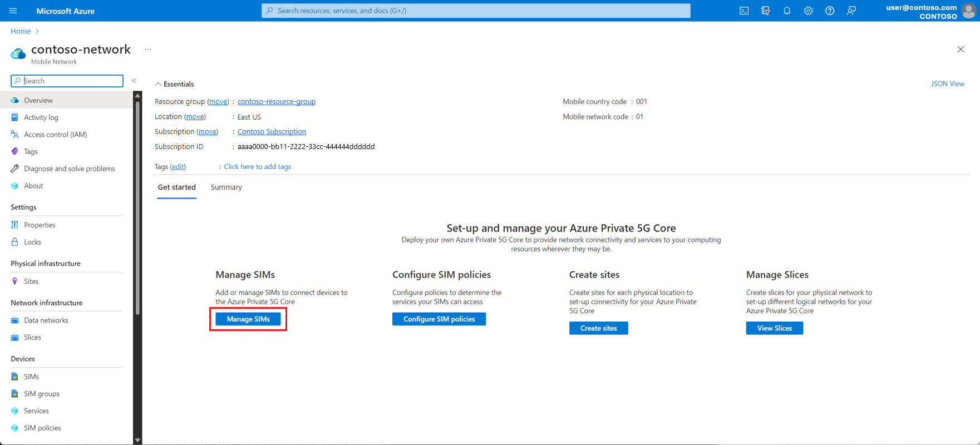Click the sidebar scrollbar up arrow

point(137,96)
